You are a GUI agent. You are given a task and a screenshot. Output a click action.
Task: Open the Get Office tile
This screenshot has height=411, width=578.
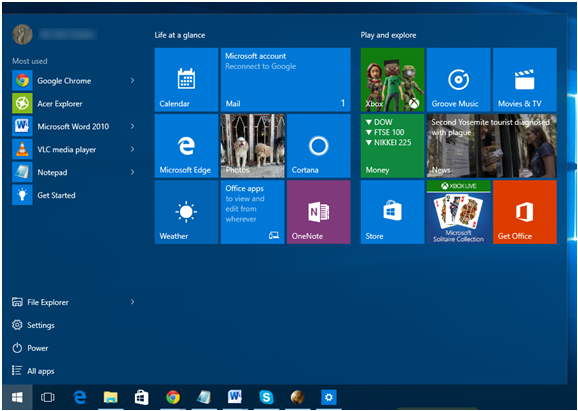[525, 212]
